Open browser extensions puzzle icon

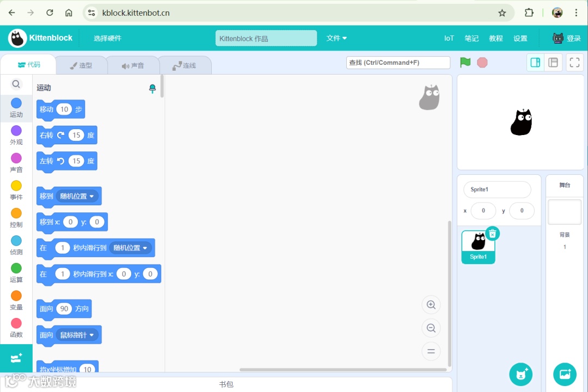point(529,13)
